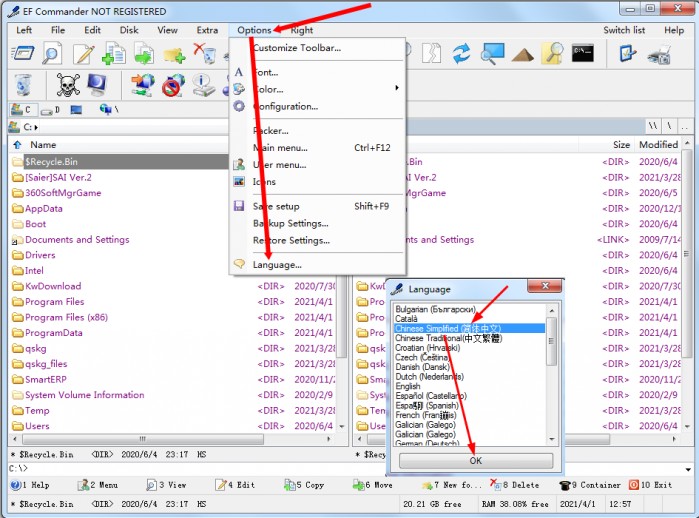Click F1 Help function button
The image size is (699, 518).
point(30,485)
